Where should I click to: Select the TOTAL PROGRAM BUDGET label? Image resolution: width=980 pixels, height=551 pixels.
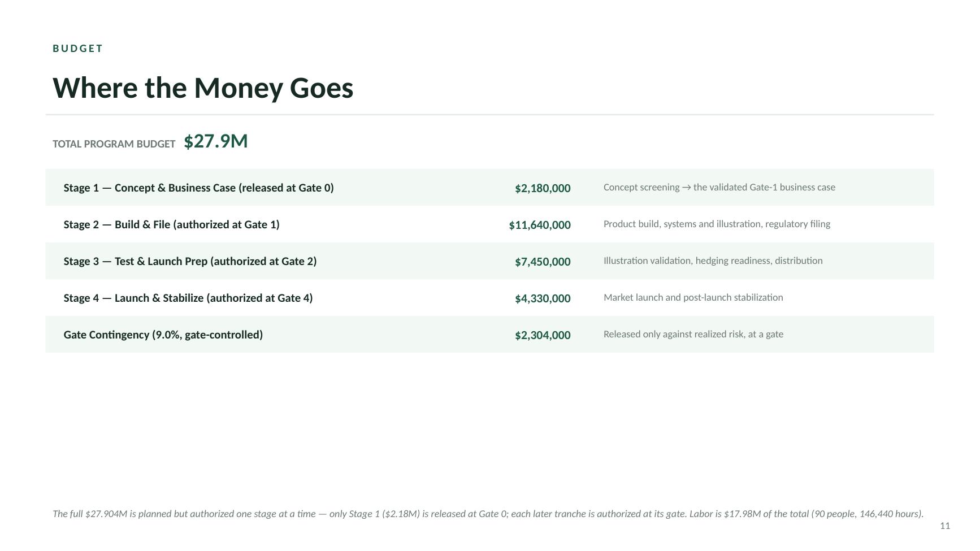pos(114,144)
